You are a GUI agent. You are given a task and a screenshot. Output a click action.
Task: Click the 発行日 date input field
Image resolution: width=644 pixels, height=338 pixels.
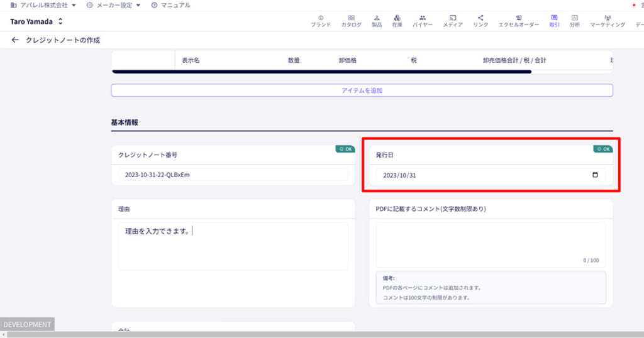(491, 175)
